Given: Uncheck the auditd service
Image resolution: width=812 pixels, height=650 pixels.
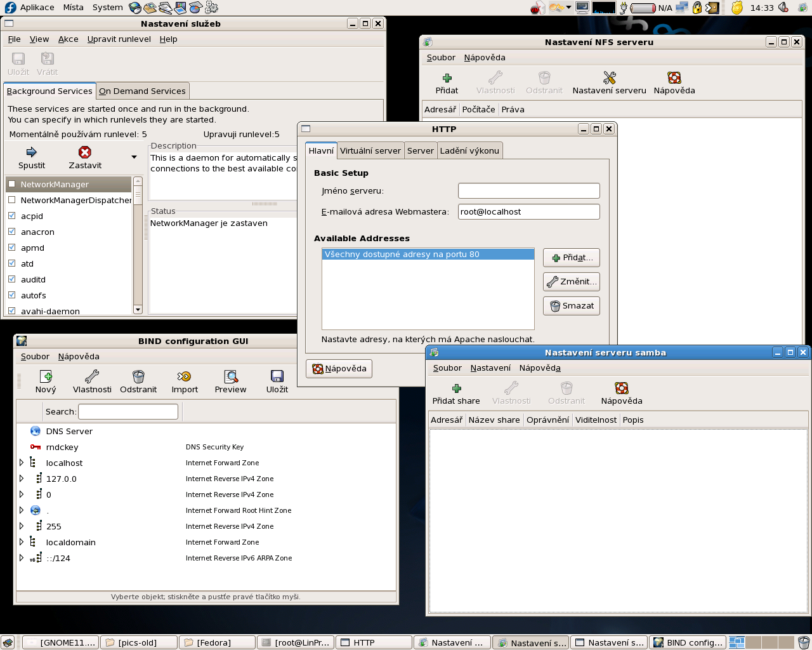Looking at the screenshot, I should [11, 279].
